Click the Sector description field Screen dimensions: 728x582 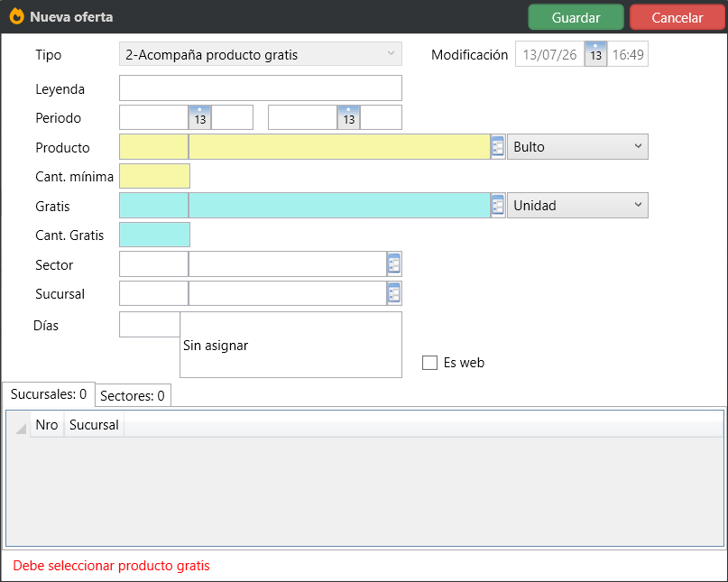[288, 264]
